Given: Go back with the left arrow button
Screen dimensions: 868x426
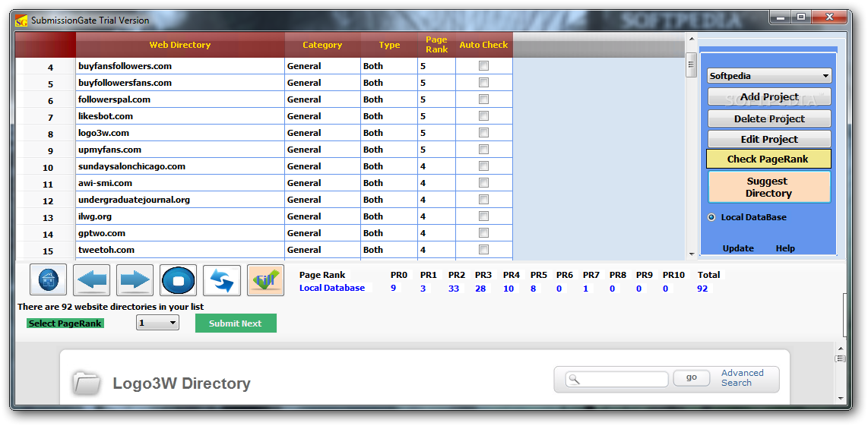Looking at the screenshot, I should point(91,280).
